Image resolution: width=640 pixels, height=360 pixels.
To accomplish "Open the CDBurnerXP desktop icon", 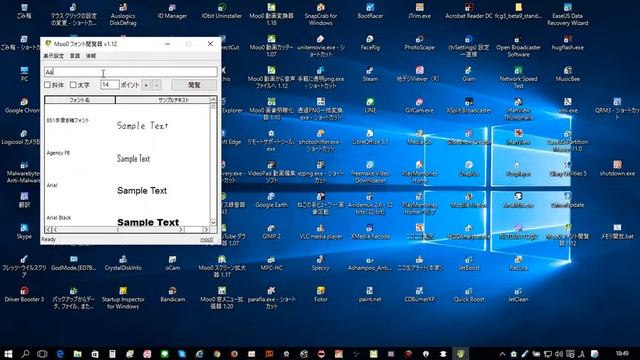I will click(x=420, y=295).
